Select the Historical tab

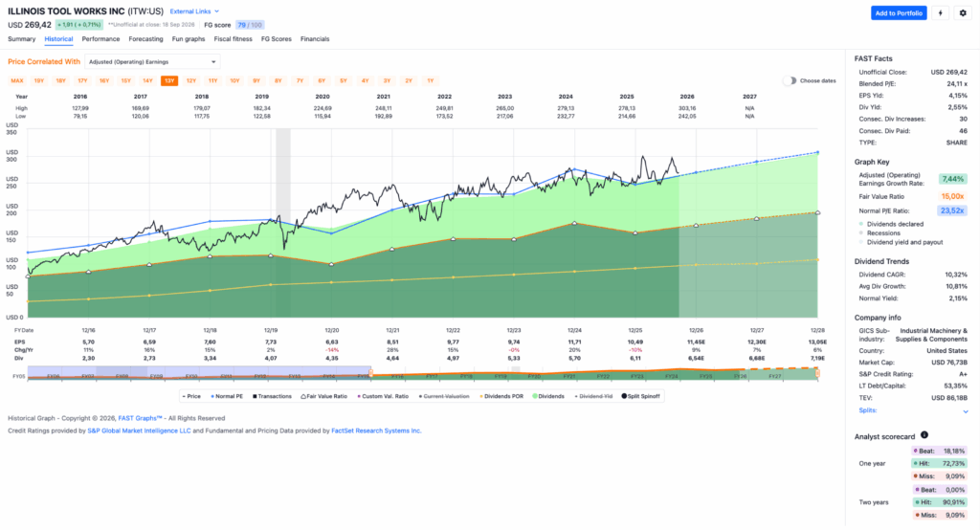(x=58, y=39)
